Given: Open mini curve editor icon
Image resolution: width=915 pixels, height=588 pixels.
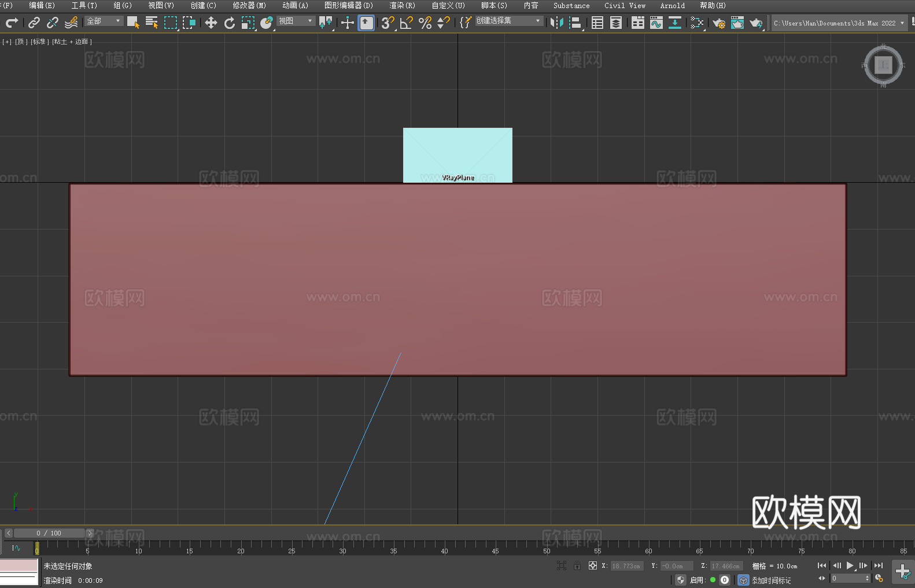Looking at the screenshot, I should [16, 548].
